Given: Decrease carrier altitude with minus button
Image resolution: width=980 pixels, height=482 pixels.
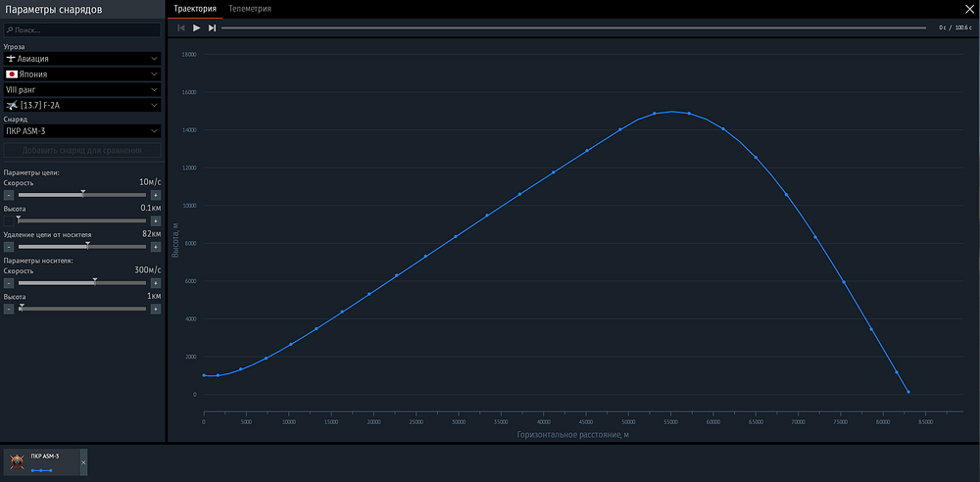Looking at the screenshot, I should [x=9, y=309].
